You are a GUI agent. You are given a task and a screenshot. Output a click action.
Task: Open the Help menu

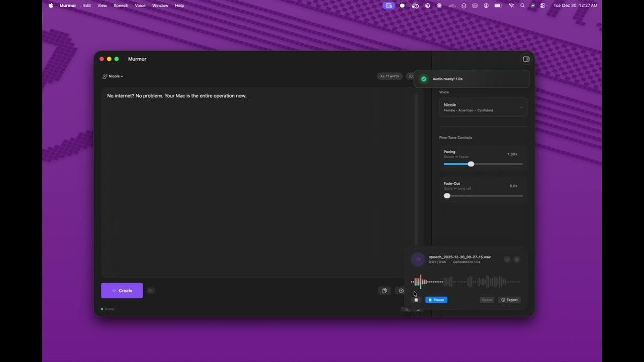coord(179,5)
